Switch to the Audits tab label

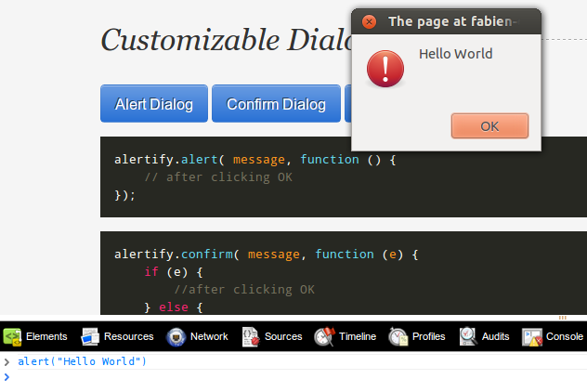pyautogui.click(x=495, y=336)
